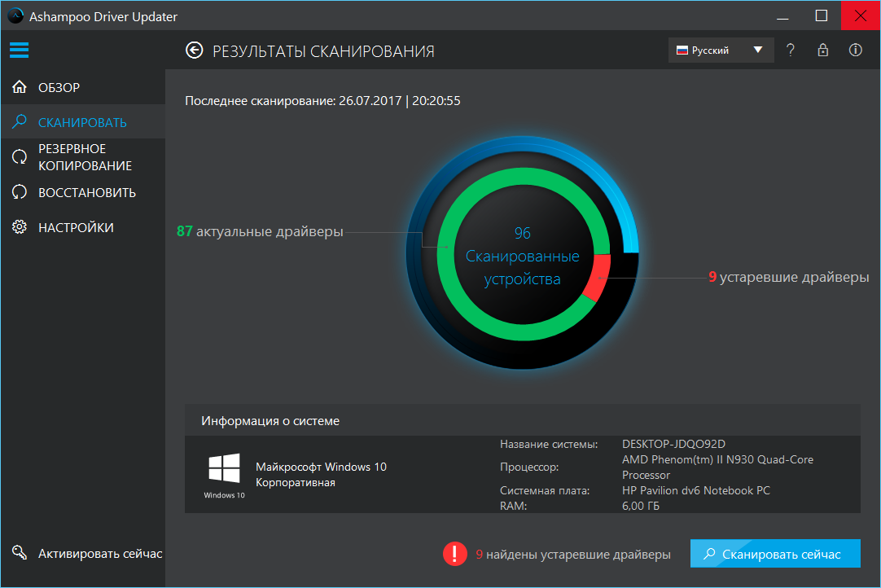This screenshot has width=881, height=588.
Task: Close the Ashampoo Driver Updater window
Action: pyautogui.click(x=860, y=15)
